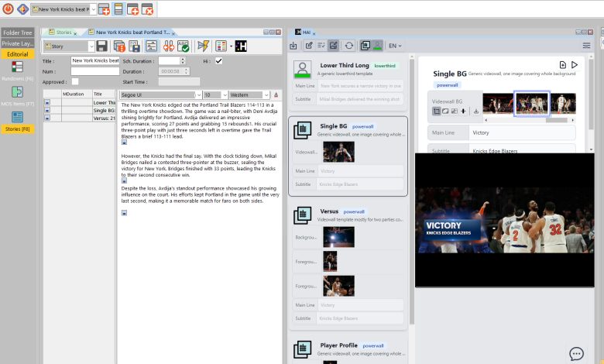Click the Editorial button
604x364 pixels.
coord(17,54)
